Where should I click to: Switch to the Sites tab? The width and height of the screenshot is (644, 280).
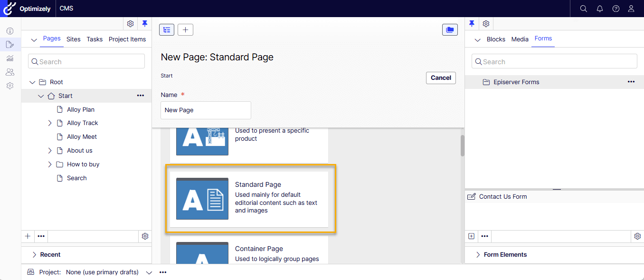click(74, 39)
